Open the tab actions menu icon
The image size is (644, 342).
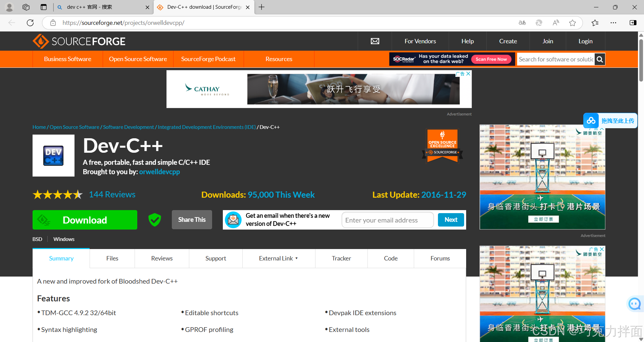tap(44, 7)
